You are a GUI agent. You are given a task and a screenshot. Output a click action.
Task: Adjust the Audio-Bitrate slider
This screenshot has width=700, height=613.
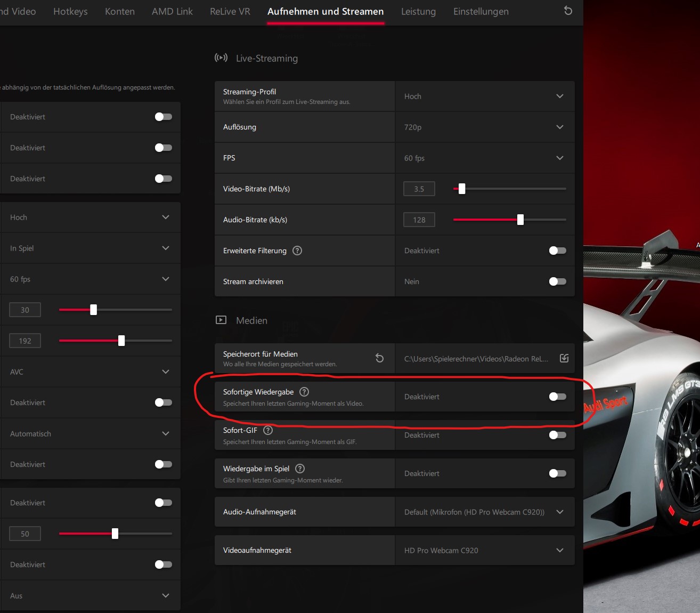pos(520,220)
